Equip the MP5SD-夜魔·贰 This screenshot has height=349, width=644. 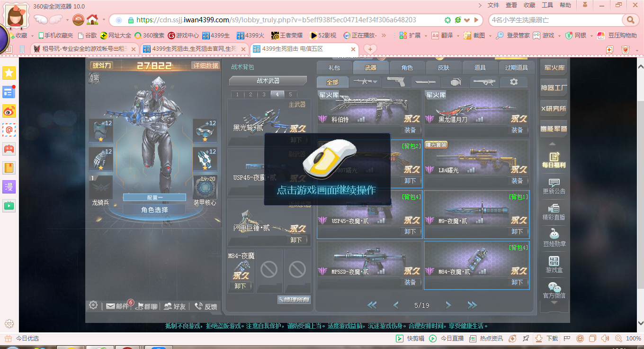click(x=410, y=282)
